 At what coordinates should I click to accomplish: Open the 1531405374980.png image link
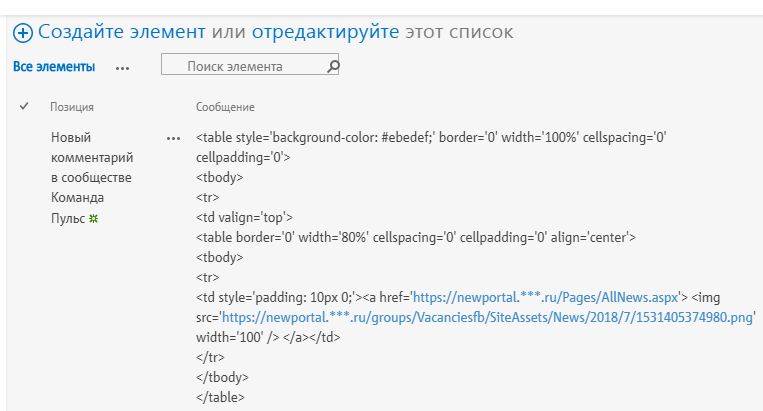pyautogui.click(x=488, y=317)
